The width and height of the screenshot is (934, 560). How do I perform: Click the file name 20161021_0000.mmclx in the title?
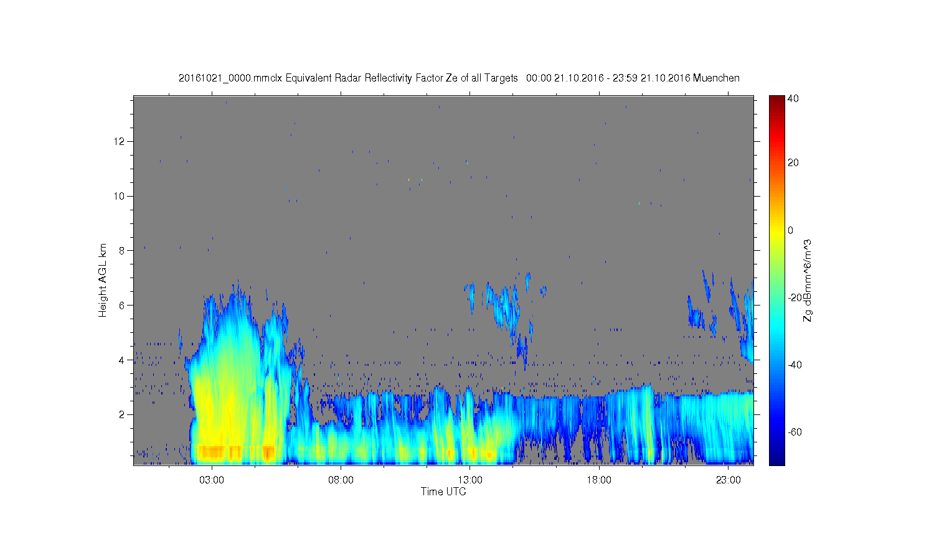(x=230, y=78)
